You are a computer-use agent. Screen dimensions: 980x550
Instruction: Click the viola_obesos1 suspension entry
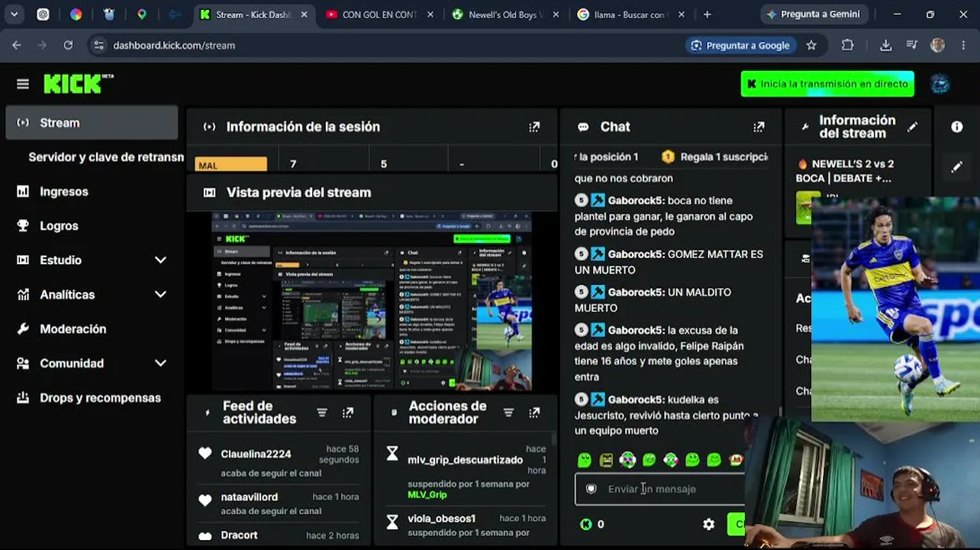[x=466, y=525]
